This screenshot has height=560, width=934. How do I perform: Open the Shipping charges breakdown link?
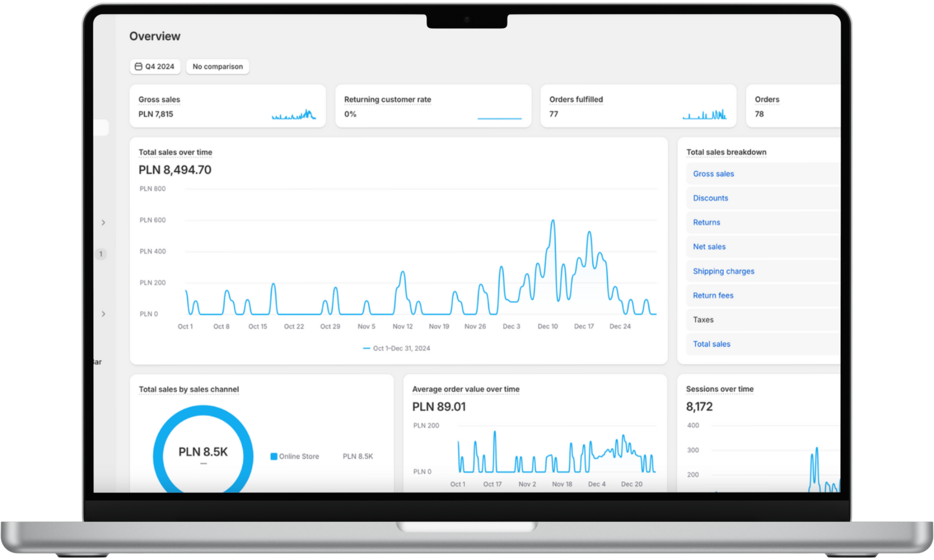[x=723, y=271]
